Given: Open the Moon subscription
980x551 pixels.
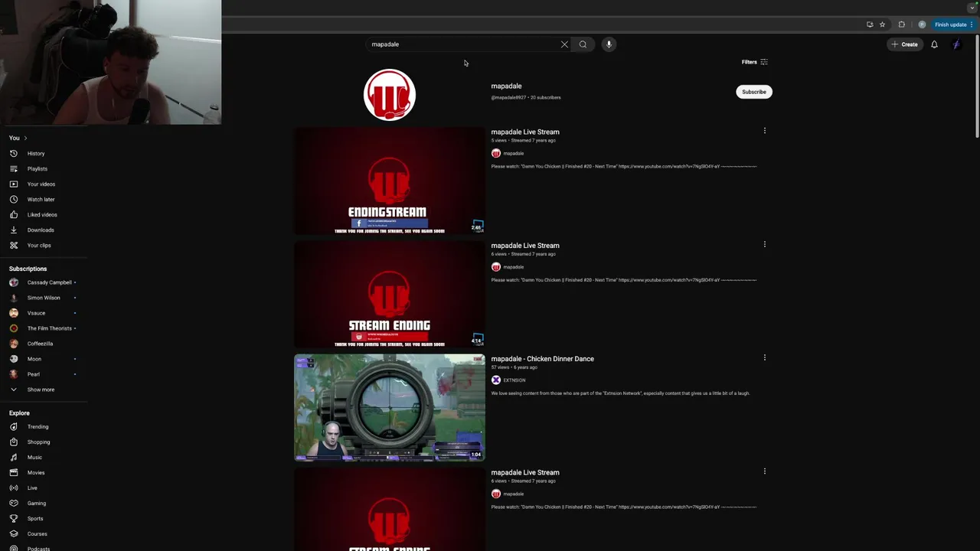Looking at the screenshot, I should point(44,359).
